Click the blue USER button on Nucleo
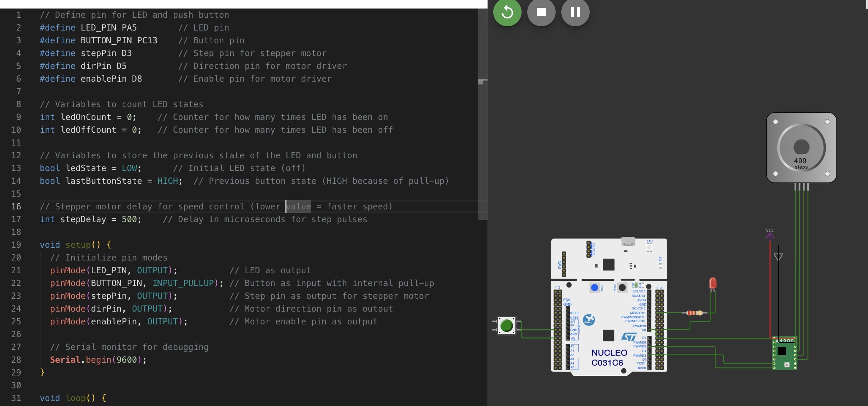Screen dimensions: 868x406 595,287
